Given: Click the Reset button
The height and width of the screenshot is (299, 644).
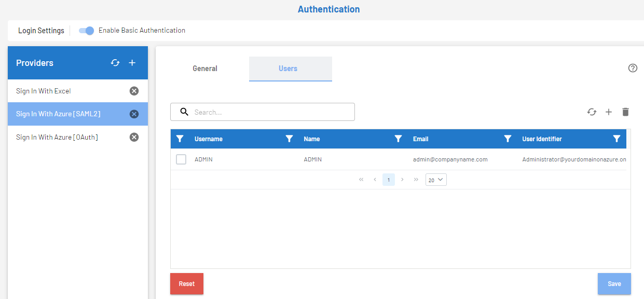Looking at the screenshot, I should (187, 284).
